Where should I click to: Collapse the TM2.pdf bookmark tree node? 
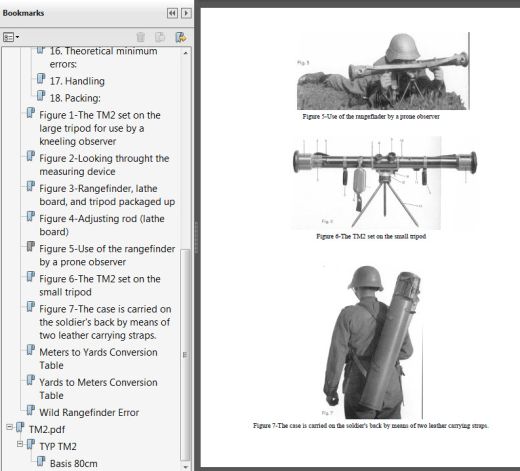[x=9, y=427]
